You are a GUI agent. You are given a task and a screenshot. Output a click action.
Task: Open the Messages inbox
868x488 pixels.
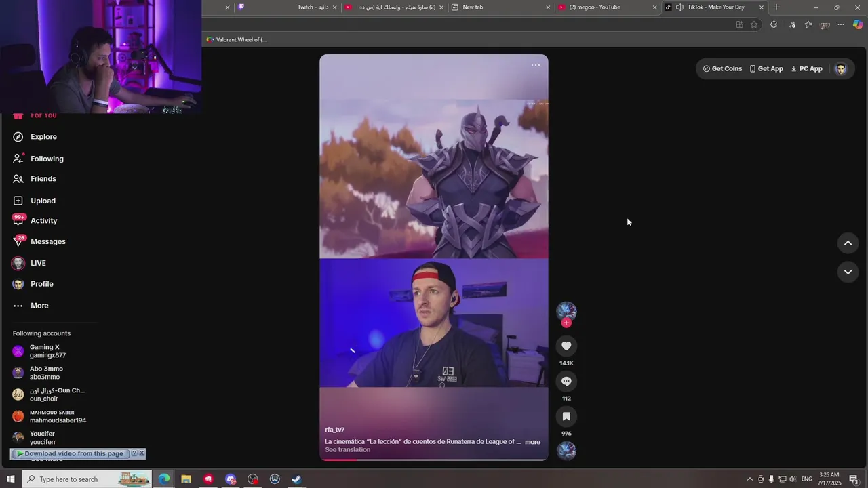pyautogui.click(x=39, y=241)
